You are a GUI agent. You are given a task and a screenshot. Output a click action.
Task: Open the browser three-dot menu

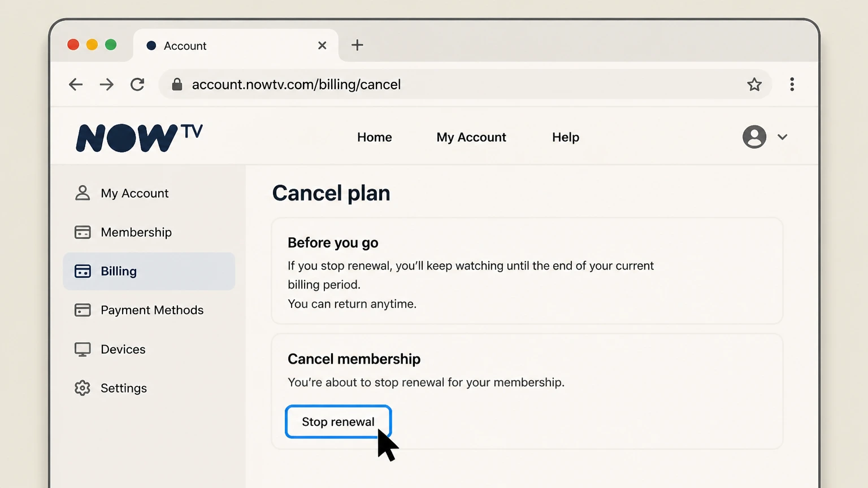tap(792, 84)
